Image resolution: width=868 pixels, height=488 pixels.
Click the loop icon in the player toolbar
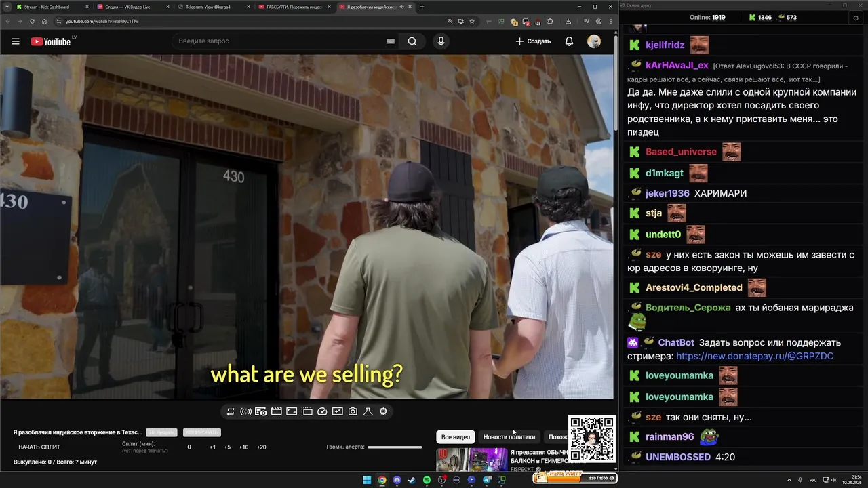[231, 411]
